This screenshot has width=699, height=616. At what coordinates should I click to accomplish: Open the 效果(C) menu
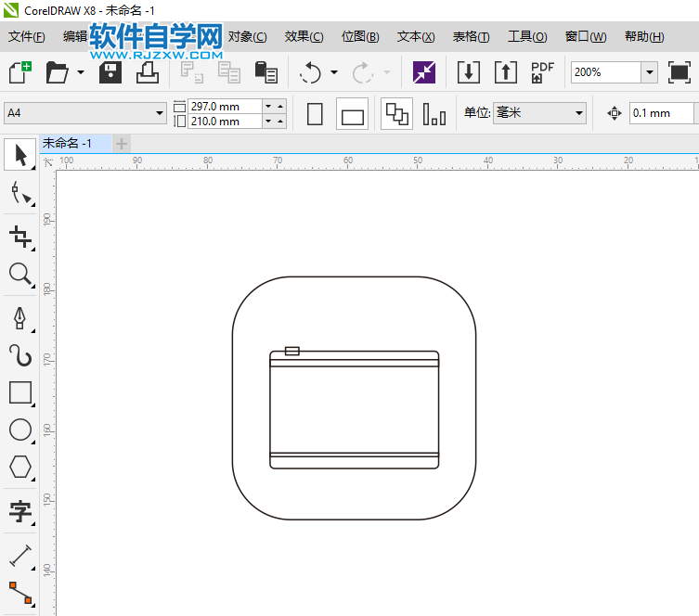click(x=304, y=37)
